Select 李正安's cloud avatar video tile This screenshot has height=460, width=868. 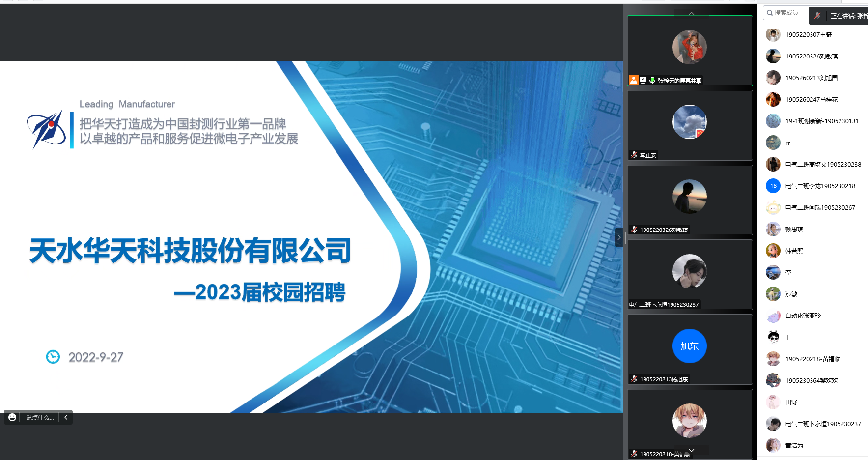[689, 122]
